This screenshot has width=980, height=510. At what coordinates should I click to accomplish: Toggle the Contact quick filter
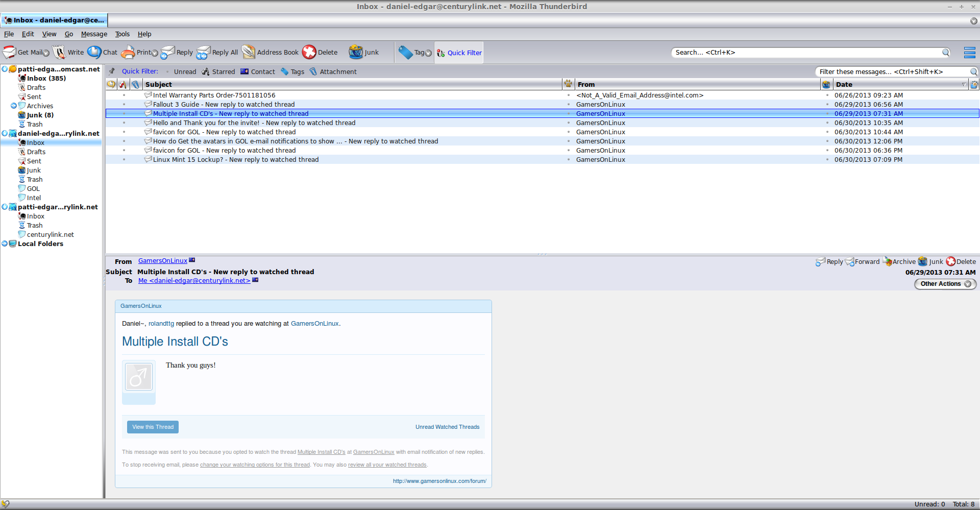point(258,71)
